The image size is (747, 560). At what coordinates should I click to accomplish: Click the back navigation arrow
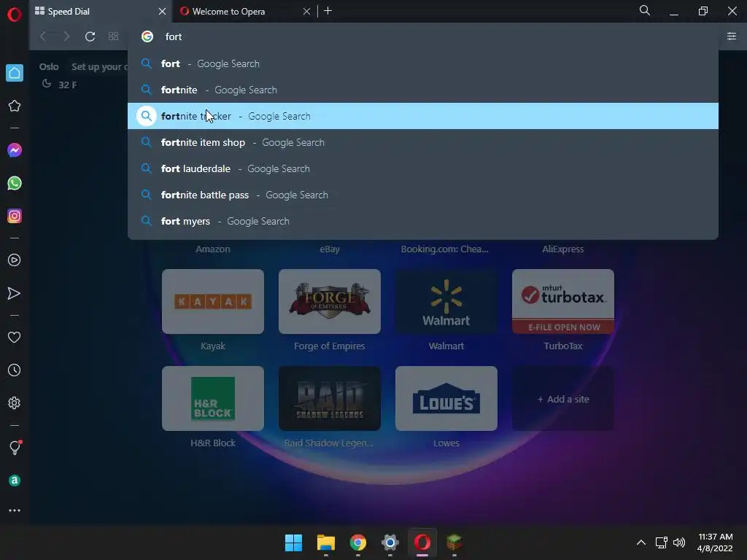43,36
